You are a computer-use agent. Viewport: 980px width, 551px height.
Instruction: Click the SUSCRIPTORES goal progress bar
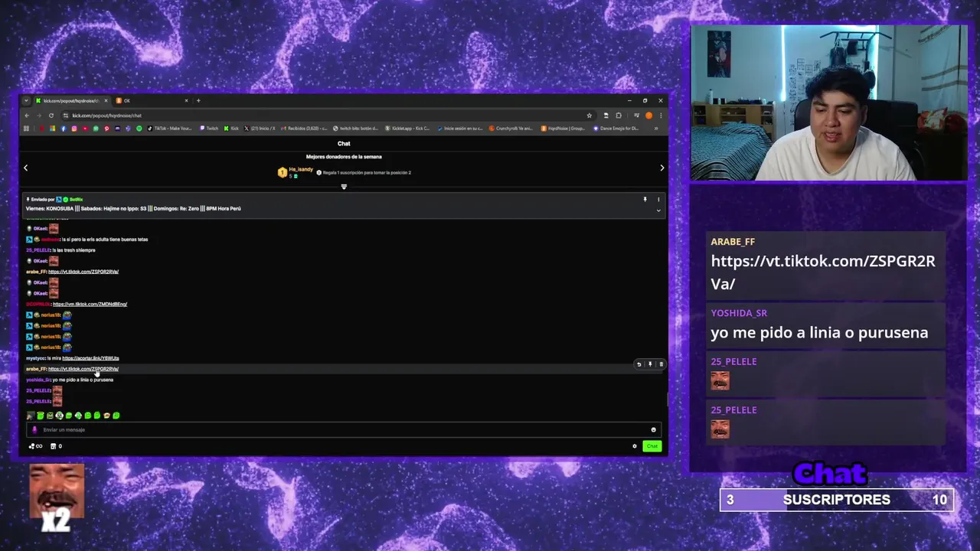837,500
